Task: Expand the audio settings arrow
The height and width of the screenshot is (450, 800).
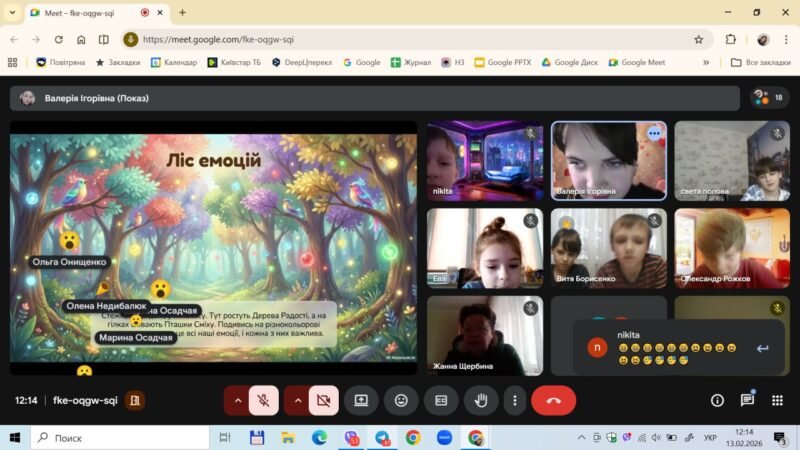Action: pos(237,400)
